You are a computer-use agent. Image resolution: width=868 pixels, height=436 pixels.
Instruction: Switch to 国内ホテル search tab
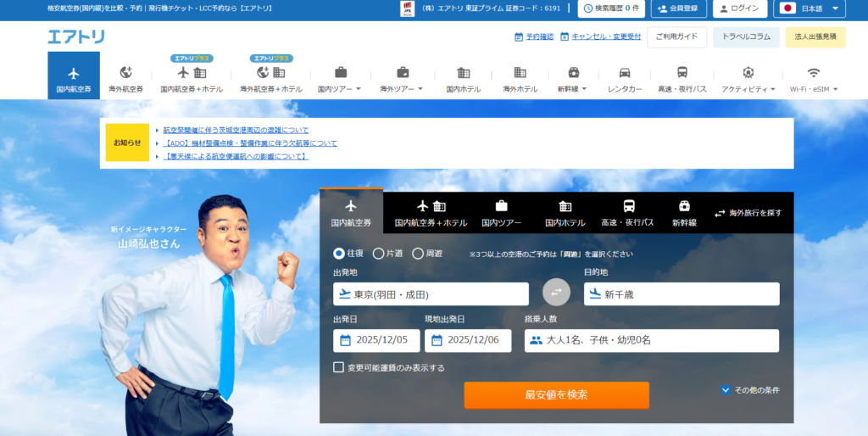click(x=565, y=213)
